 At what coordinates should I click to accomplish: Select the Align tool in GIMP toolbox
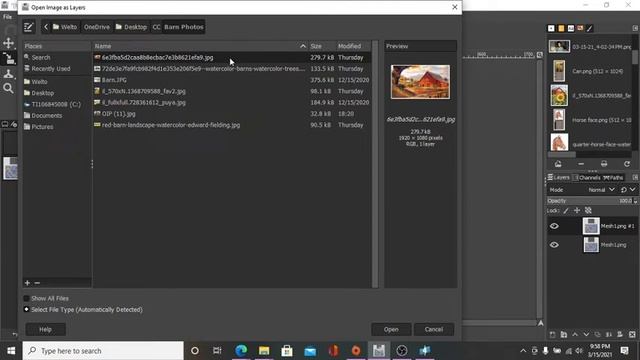tap(9, 59)
